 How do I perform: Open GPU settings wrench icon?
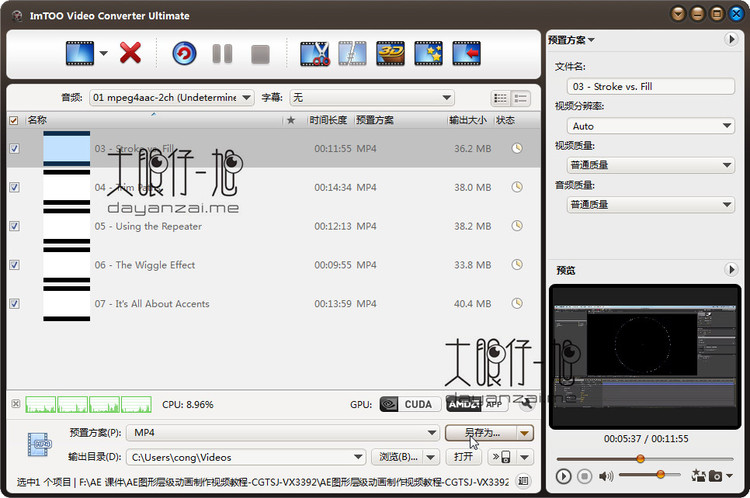pos(527,405)
